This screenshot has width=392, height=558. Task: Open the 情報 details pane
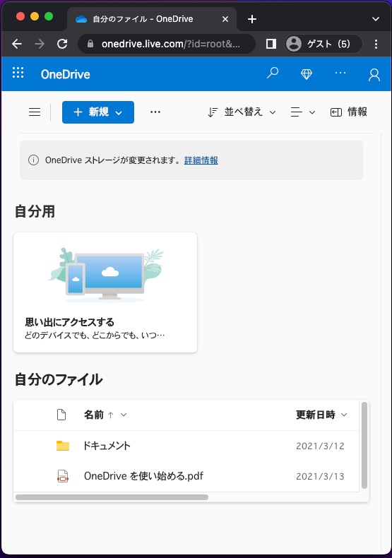[349, 112]
